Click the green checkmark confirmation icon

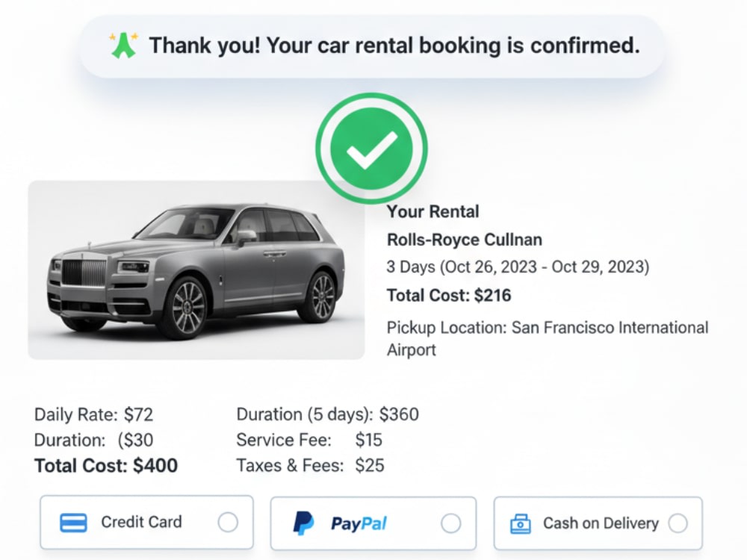[x=371, y=149]
